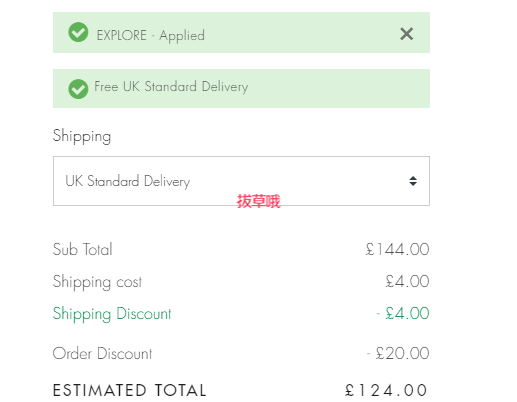
Task: Click the ESTIMATED TOTAL label
Action: (130, 390)
